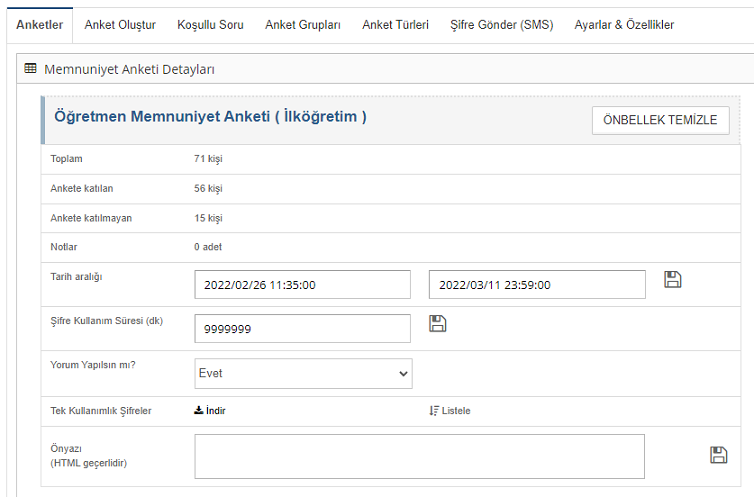Switch to the Anketler tab

(x=40, y=24)
